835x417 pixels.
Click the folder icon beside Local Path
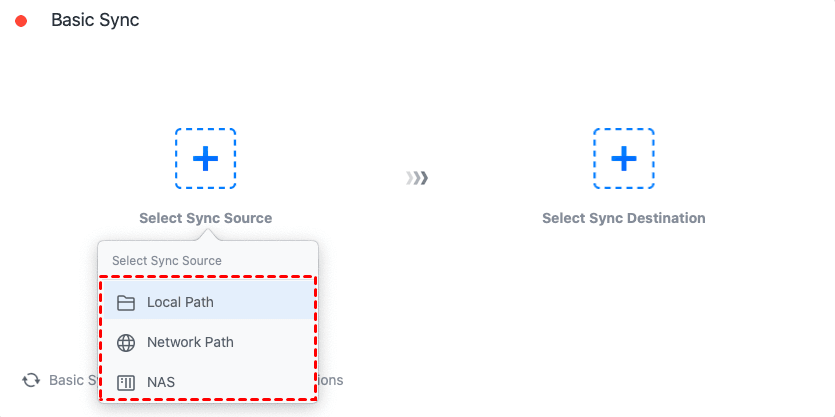point(126,302)
